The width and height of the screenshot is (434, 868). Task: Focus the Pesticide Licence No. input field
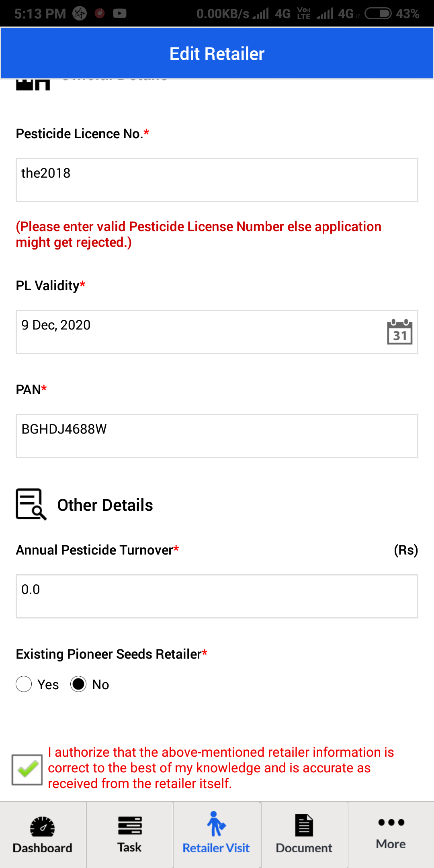[217, 180]
